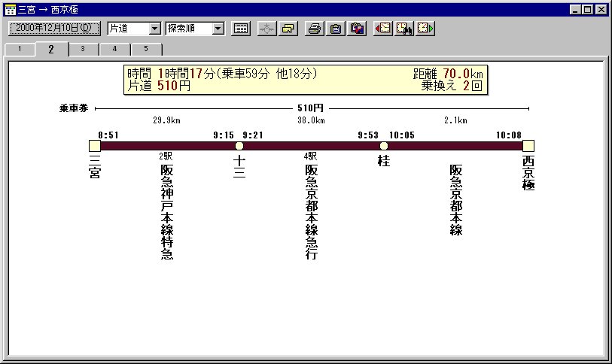
Task: Switch to route tab 1
Action: [20, 49]
